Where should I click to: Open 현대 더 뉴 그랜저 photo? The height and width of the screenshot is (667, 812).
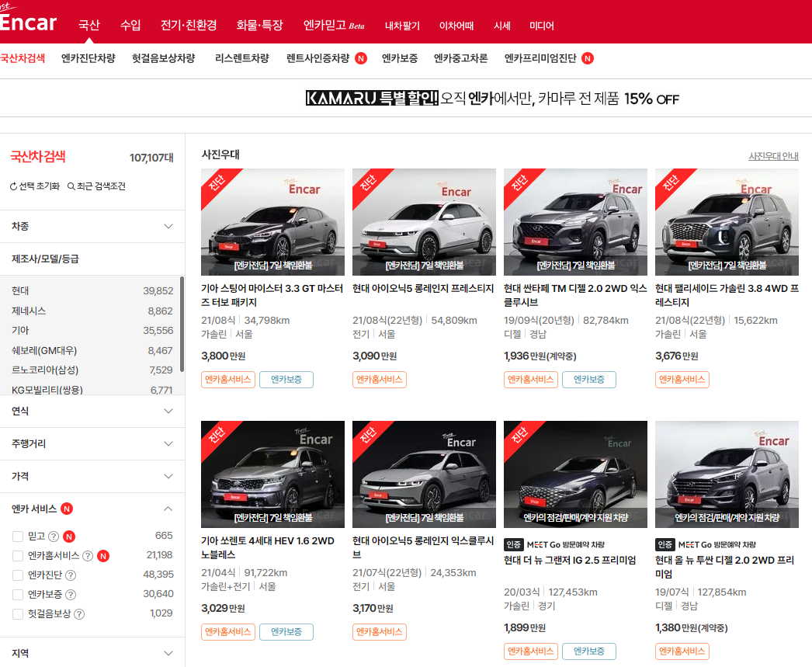575,474
